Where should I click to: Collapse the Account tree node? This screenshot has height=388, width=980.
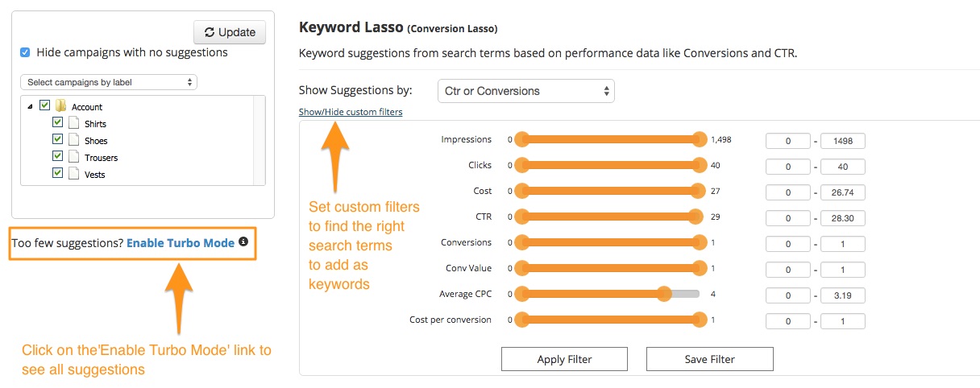pyautogui.click(x=30, y=106)
